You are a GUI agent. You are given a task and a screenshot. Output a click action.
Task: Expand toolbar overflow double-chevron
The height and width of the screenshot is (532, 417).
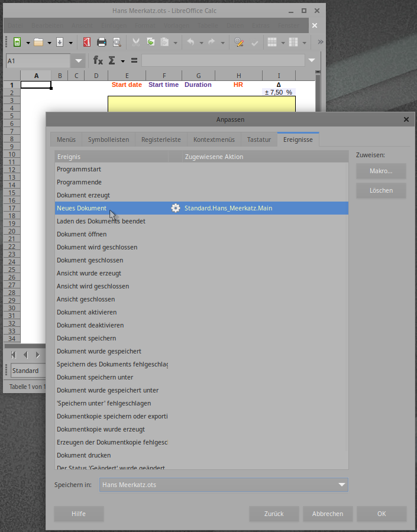[320, 42]
